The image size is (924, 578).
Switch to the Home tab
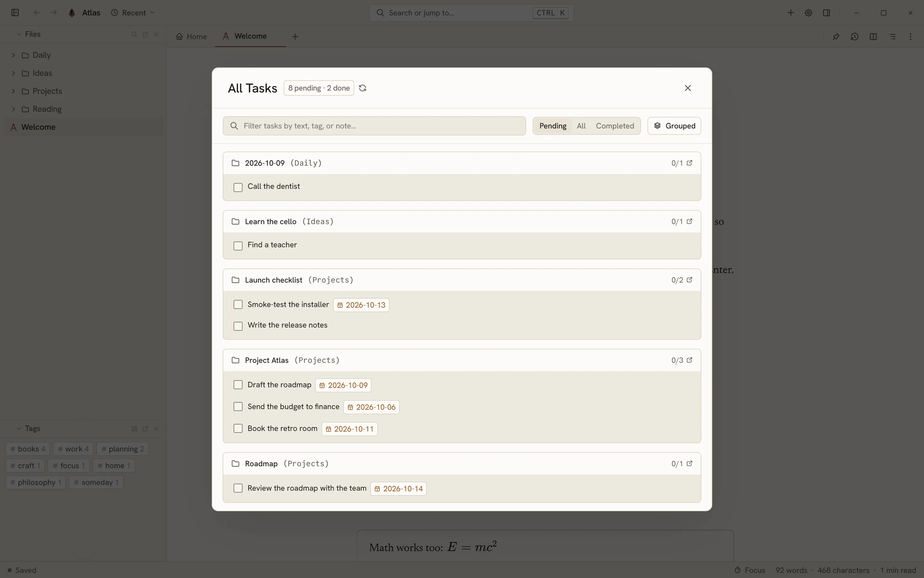click(x=191, y=36)
